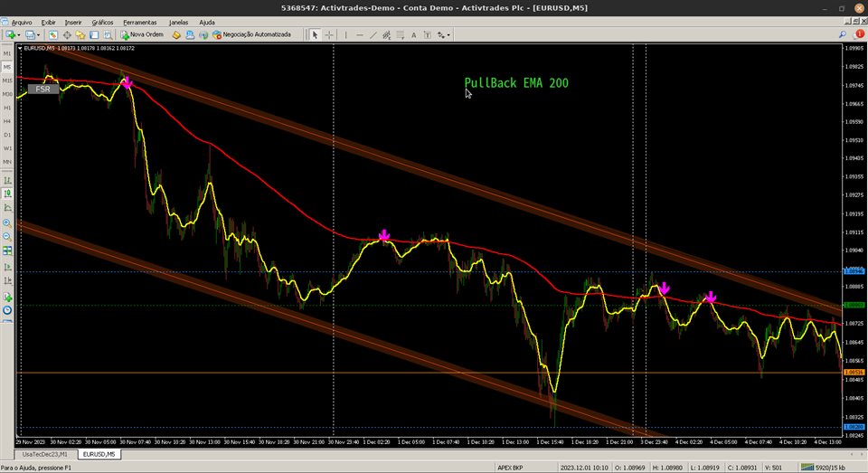Open the indicators list icon

[7, 298]
